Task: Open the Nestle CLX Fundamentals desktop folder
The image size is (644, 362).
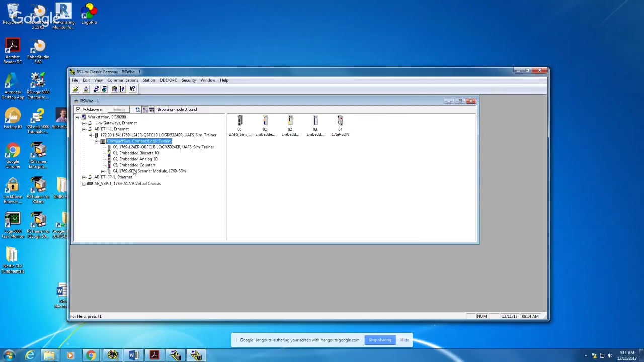Action: tap(13, 261)
